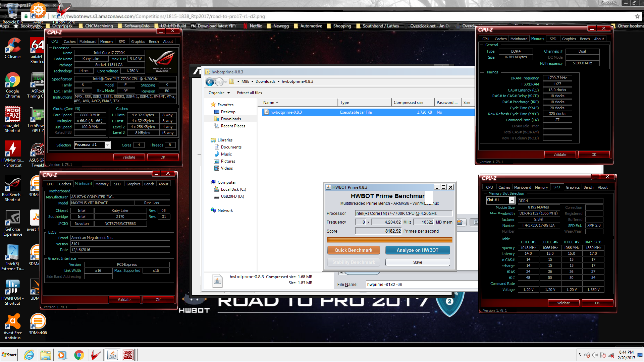Open Graphics tab in Memory CPU-Z window

point(569,39)
